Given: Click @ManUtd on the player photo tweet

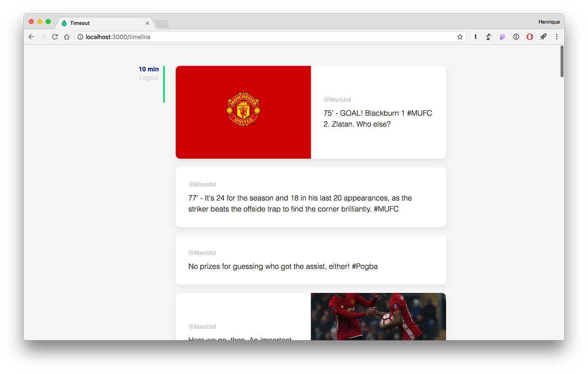Looking at the screenshot, I should pyautogui.click(x=202, y=327).
